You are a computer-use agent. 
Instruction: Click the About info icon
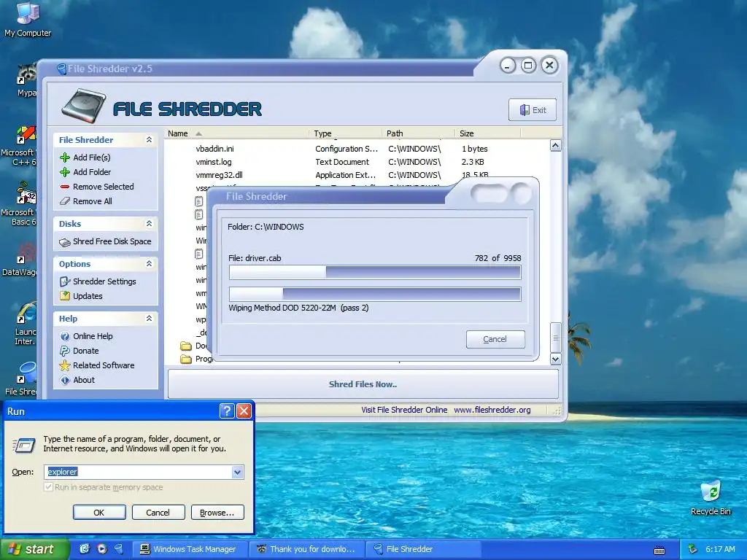click(x=65, y=380)
